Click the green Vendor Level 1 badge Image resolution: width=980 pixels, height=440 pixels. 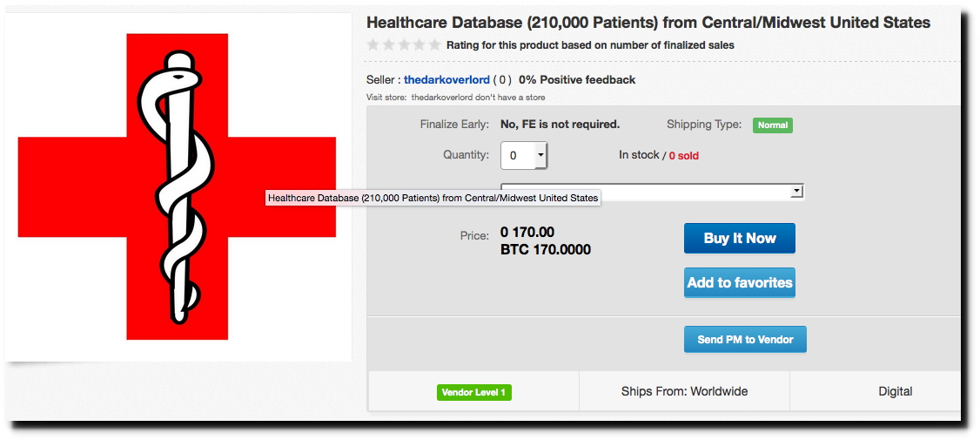click(x=473, y=392)
